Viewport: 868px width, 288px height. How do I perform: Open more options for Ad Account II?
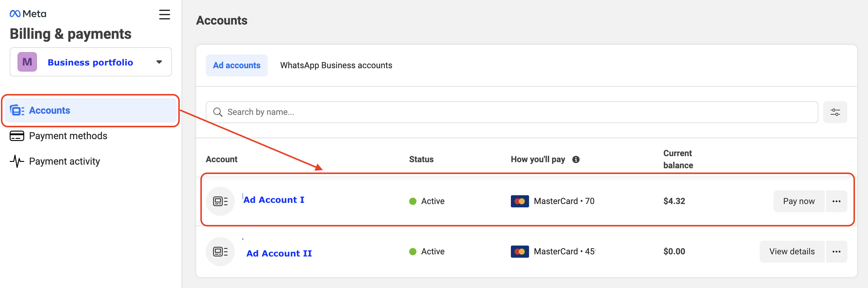[836, 252]
